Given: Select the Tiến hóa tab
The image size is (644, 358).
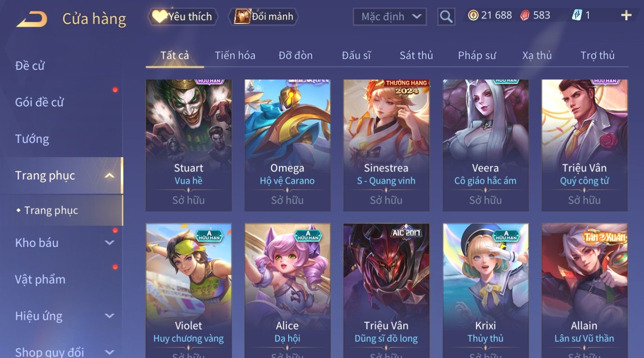Looking at the screenshot, I should point(235,56).
